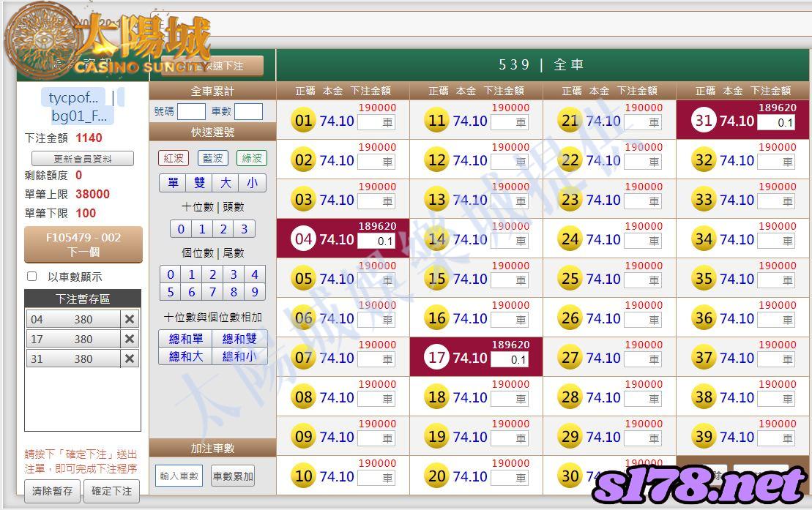812x510 pixels.
Task: Select tens digit 0
Action: point(181,229)
